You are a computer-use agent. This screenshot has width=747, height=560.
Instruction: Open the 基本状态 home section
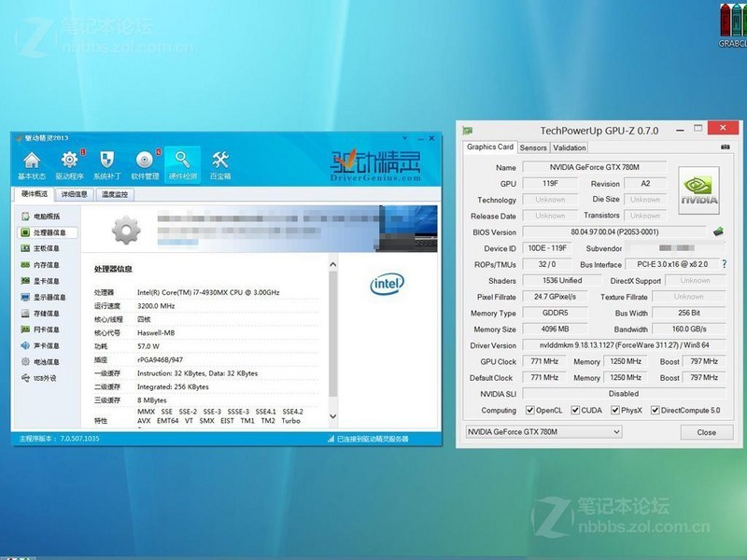tap(32, 165)
